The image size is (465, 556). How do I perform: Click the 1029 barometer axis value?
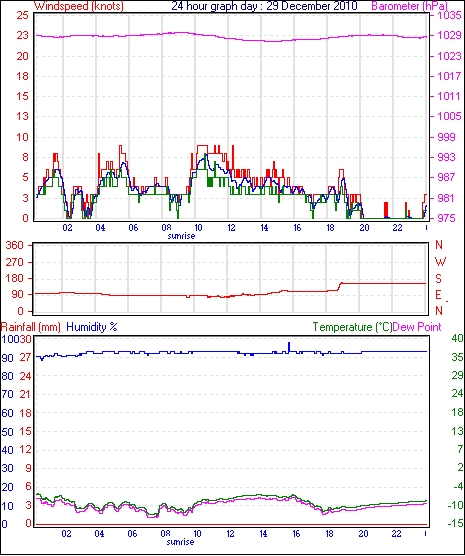[451, 36]
